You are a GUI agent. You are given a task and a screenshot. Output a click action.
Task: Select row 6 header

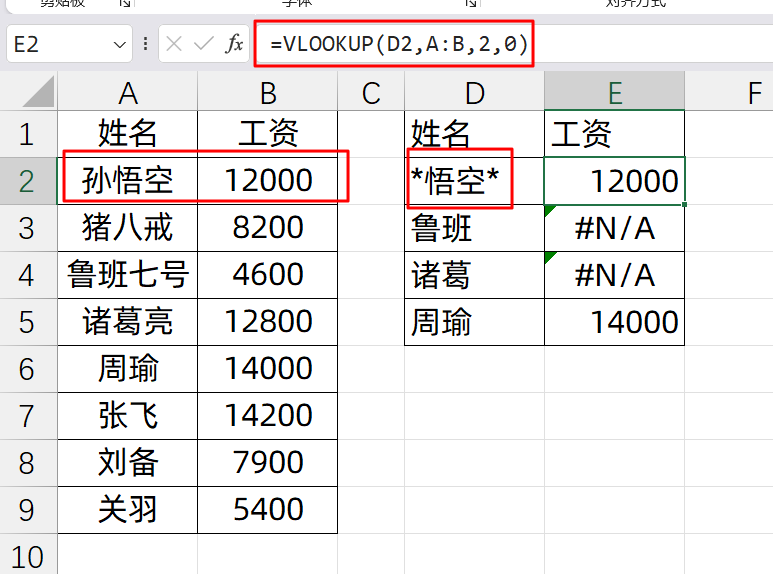pyautogui.click(x=28, y=369)
